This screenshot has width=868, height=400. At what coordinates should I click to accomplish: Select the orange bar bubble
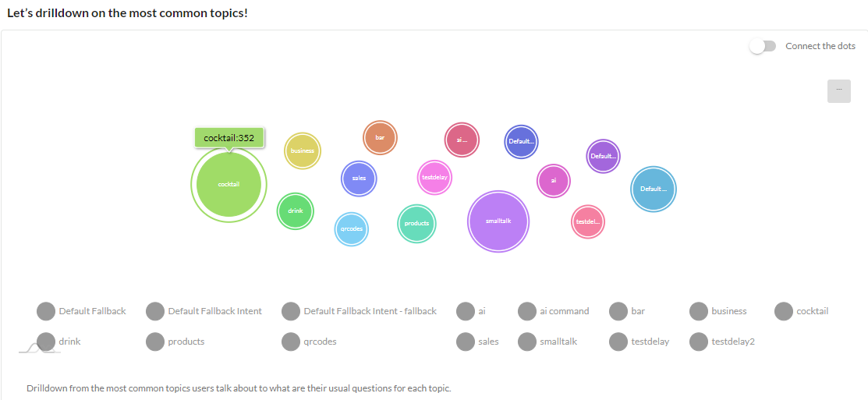pyautogui.click(x=380, y=137)
